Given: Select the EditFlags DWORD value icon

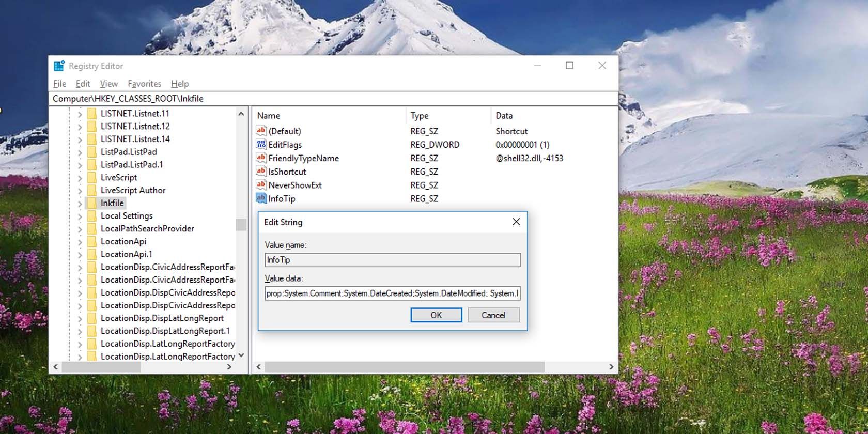Looking at the screenshot, I should click(261, 145).
